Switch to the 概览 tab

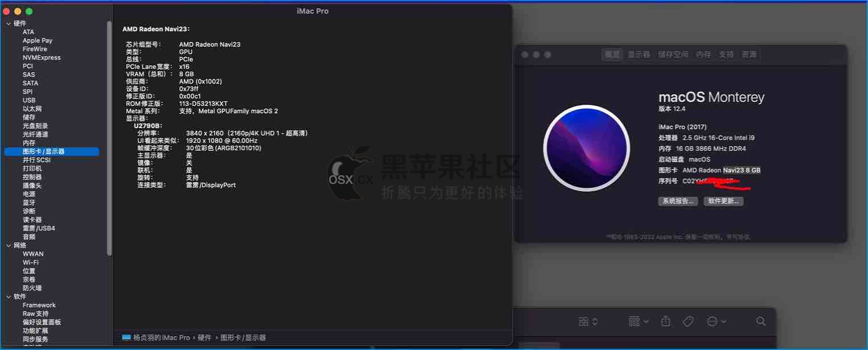tap(612, 55)
